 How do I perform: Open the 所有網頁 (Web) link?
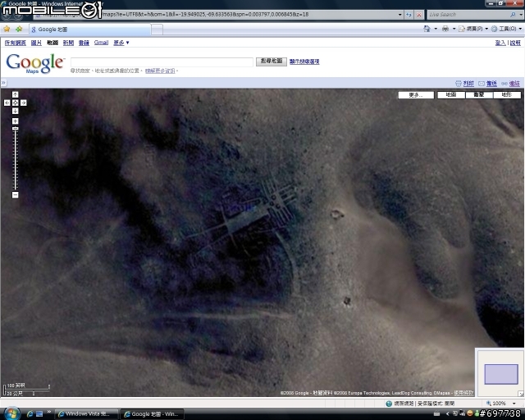(15, 43)
